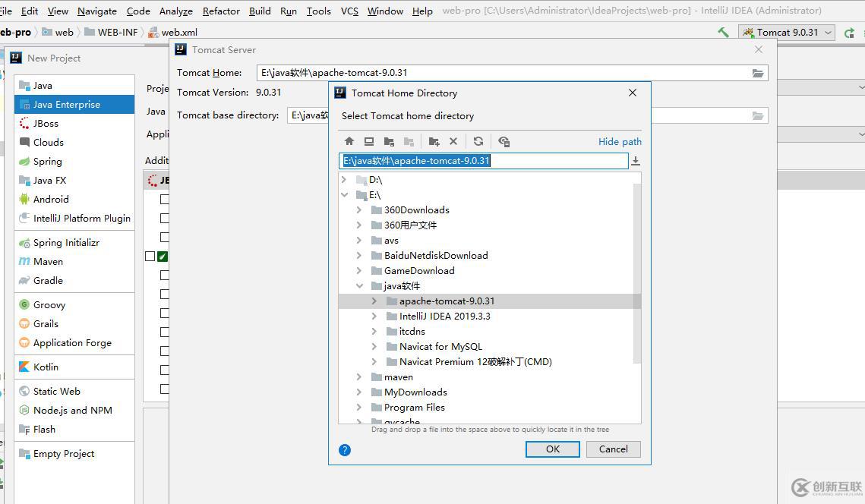Expand the IntelliJ IDEA 2019.3.3 folder

(x=374, y=316)
